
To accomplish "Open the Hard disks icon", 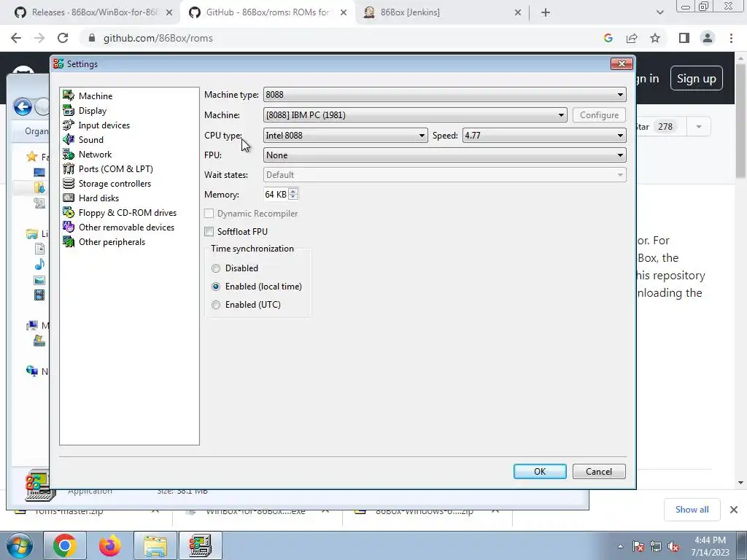I will click(x=69, y=198).
